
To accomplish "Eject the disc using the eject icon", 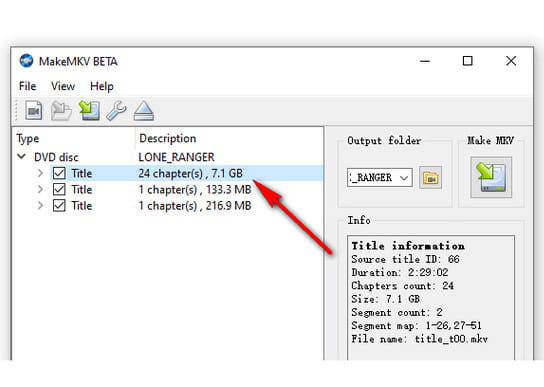I will click(144, 111).
